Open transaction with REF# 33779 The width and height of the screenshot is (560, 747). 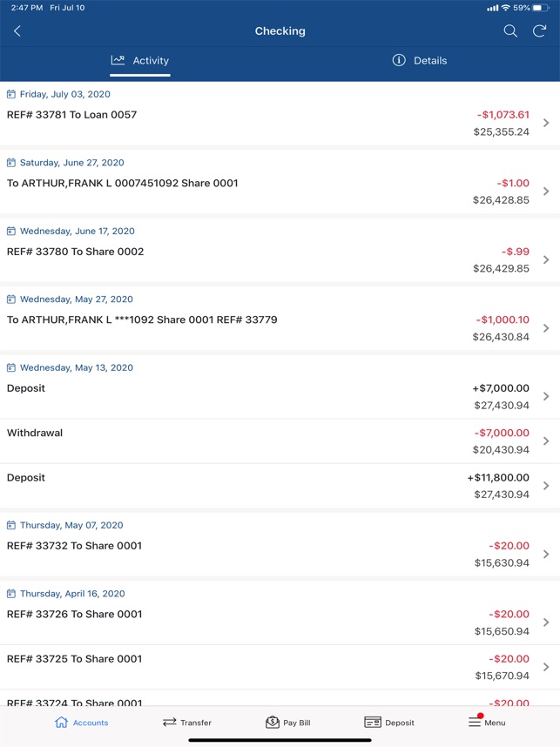280,328
